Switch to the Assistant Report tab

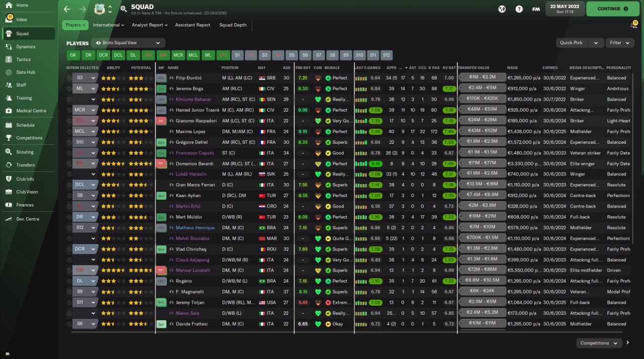(x=193, y=25)
